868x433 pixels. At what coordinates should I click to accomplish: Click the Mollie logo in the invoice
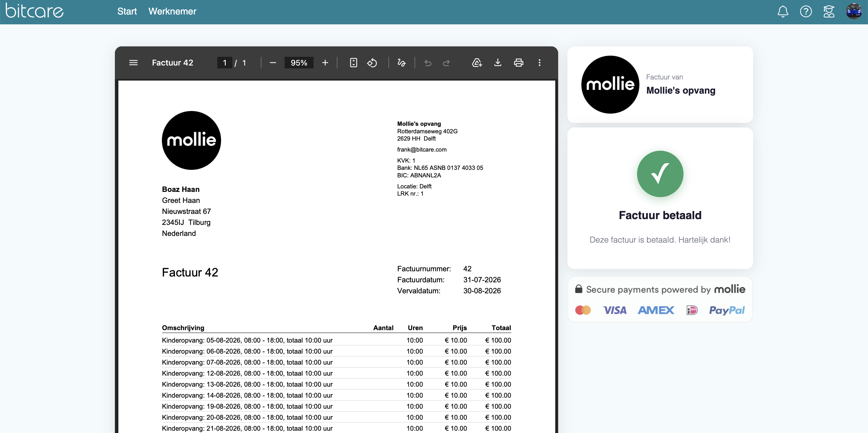click(x=191, y=140)
